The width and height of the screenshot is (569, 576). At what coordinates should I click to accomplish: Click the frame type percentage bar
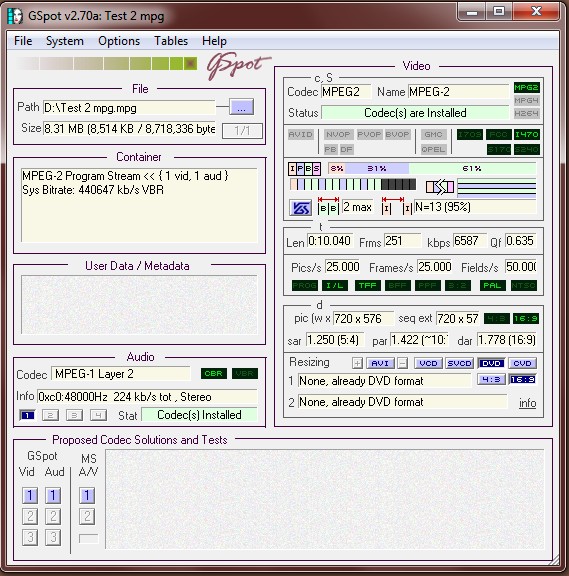(432, 169)
